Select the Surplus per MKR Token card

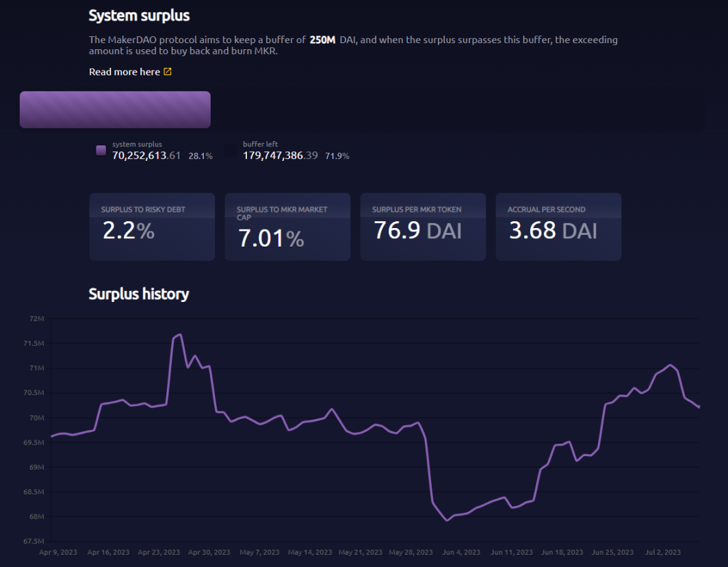click(423, 227)
